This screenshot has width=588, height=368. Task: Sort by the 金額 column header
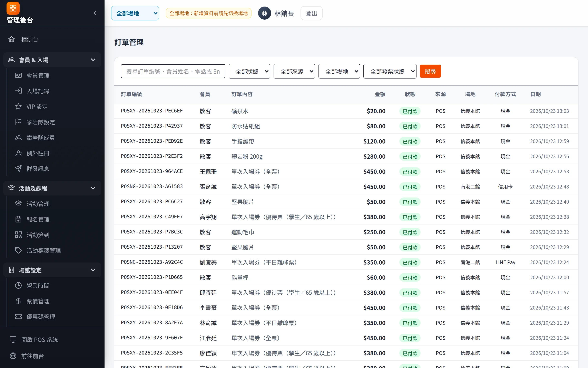[x=380, y=94]
